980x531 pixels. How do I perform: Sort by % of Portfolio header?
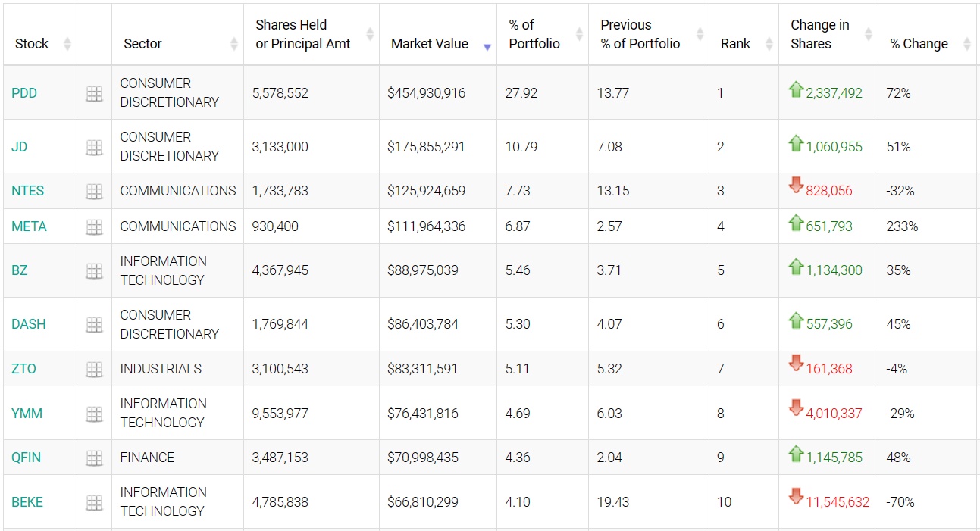coord(534,35)
